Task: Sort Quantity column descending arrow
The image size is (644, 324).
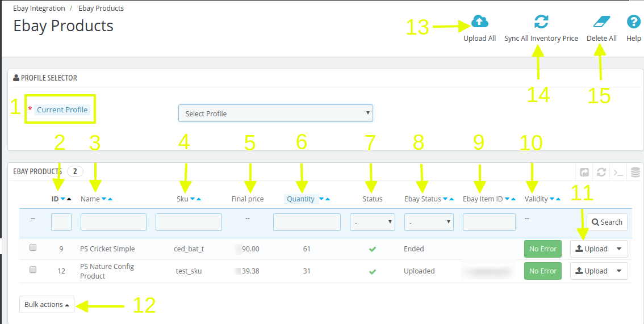Action: (x=321, y=199)
